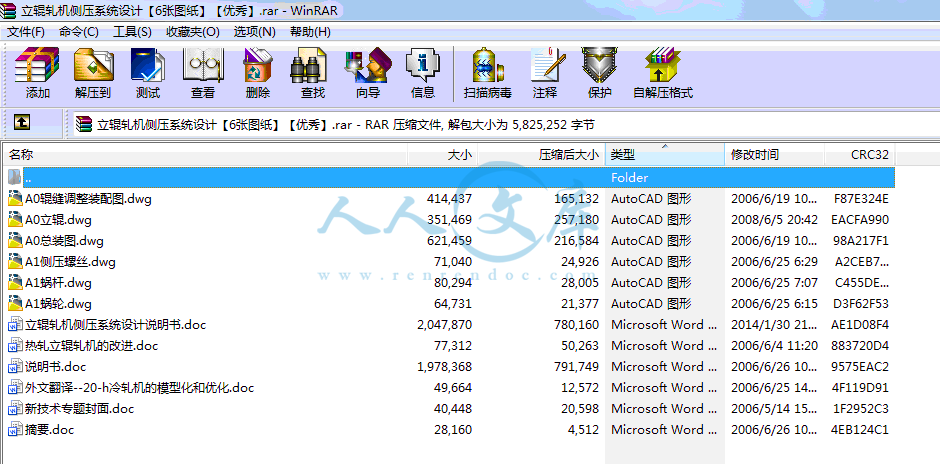Select file 立辊轧机侧压系统设计说明书.doc
The width and height of the screenshot is (940, 464).
click(x=116, y=325)
